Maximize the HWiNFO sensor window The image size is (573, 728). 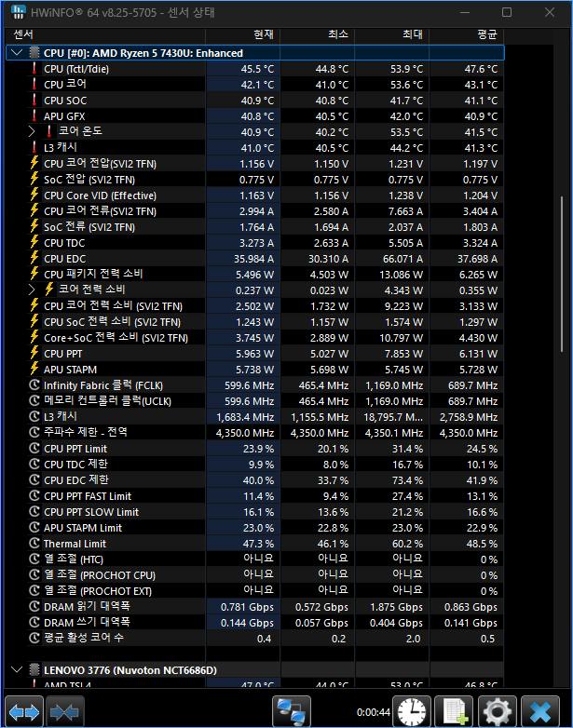point(507,12)
